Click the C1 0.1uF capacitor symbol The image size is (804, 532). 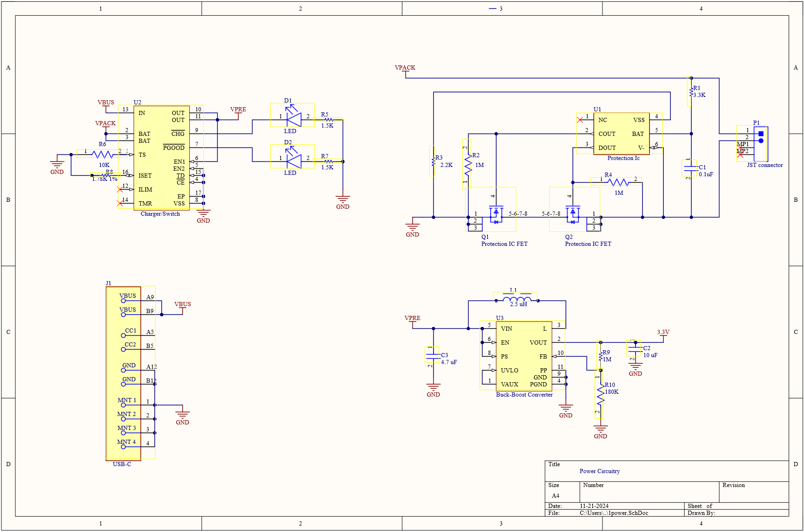(691, 168)
